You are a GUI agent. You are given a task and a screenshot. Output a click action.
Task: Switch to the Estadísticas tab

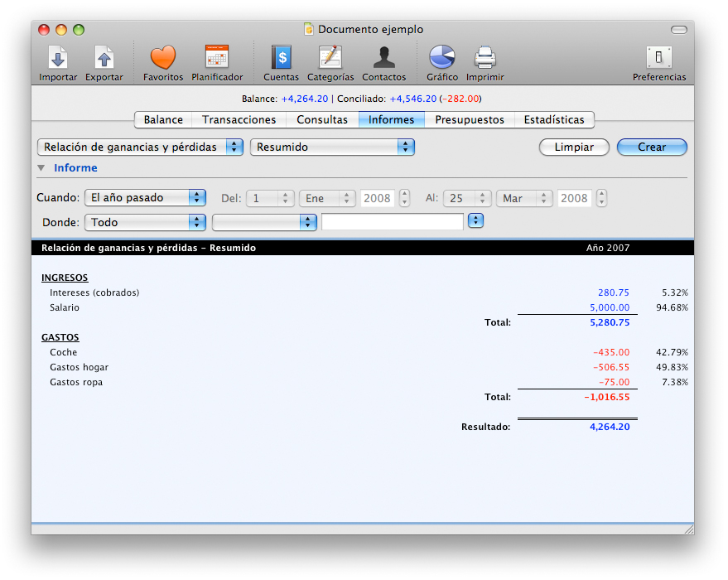pos(554,120)
